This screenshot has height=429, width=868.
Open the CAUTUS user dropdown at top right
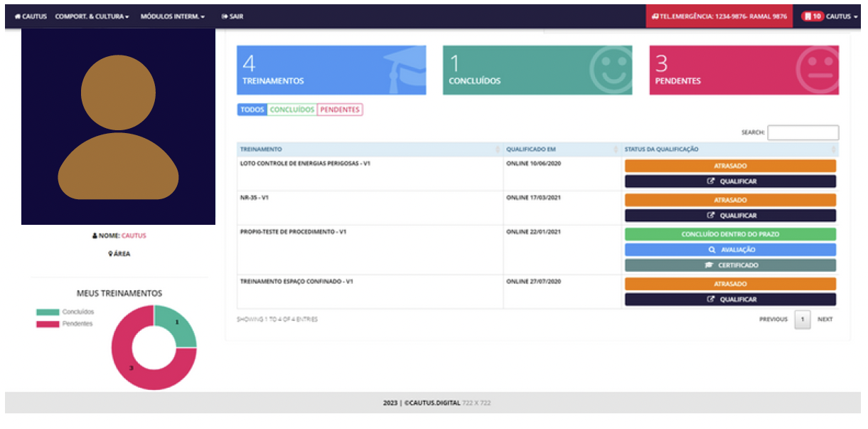[x=842, y=16]
